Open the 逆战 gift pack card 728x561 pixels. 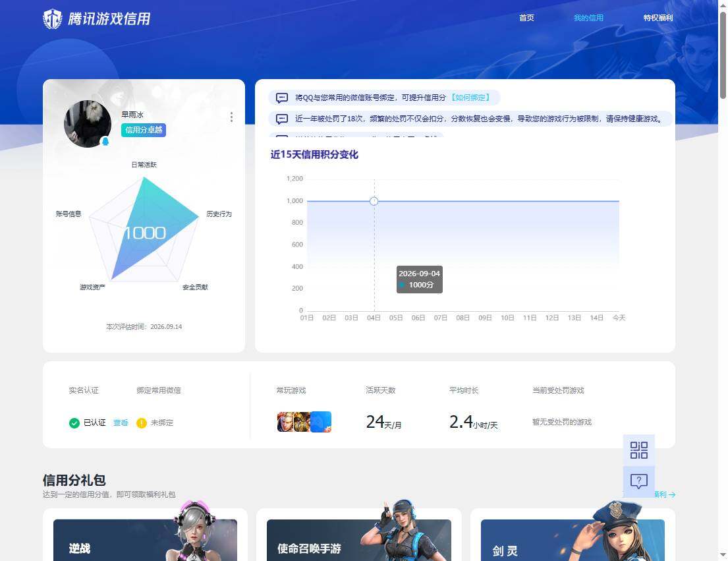pos(146,540)
